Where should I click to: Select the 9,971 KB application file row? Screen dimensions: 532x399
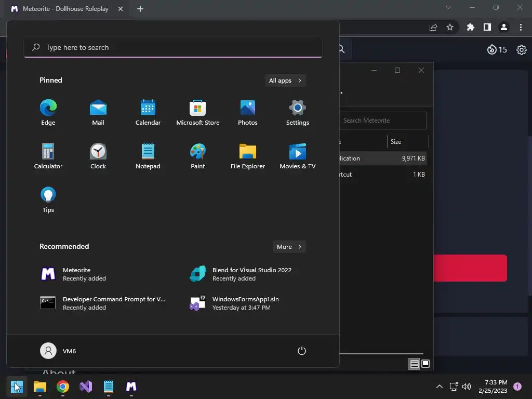click(x=383, y=158)
